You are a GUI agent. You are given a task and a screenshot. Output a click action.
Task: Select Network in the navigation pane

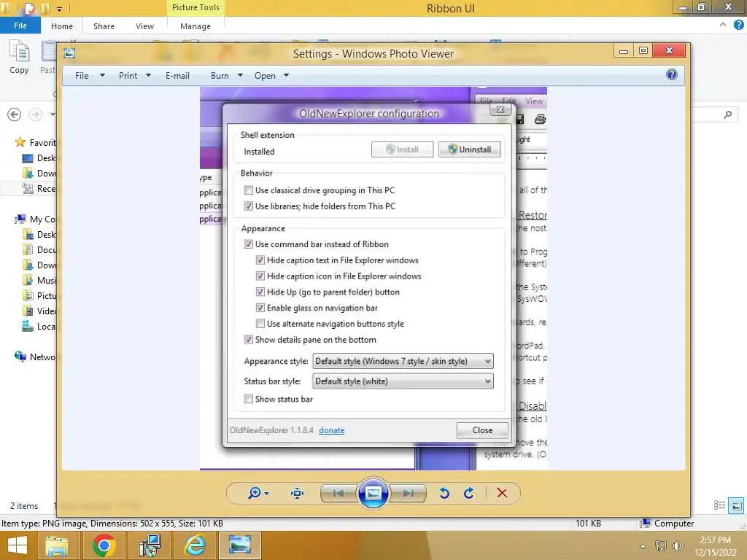coord(35,357)
